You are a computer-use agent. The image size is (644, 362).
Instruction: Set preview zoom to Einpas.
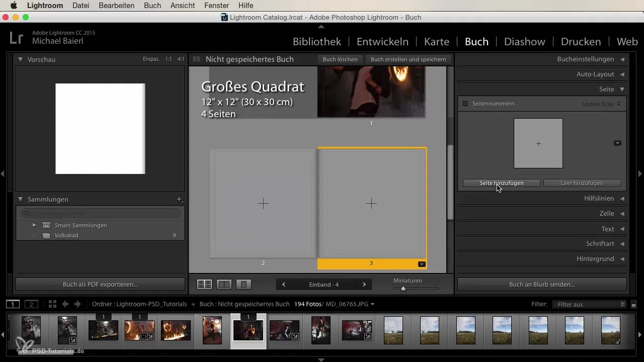[x=151, y=59]
